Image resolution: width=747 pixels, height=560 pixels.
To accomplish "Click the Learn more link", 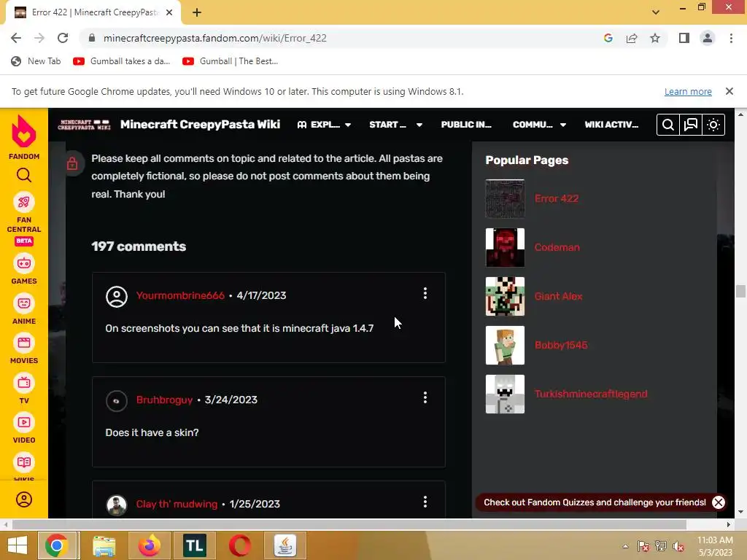I will 687,91.
